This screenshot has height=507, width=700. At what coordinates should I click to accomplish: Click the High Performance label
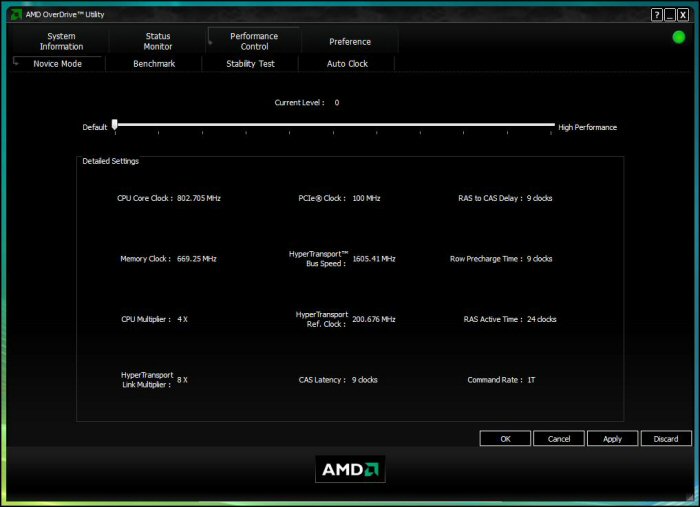click(x=588, y=127)
